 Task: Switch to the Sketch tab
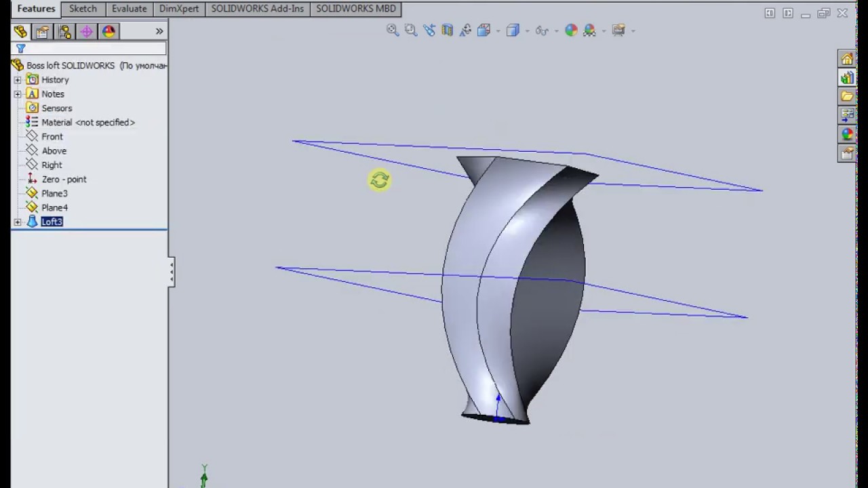point(83,9)
